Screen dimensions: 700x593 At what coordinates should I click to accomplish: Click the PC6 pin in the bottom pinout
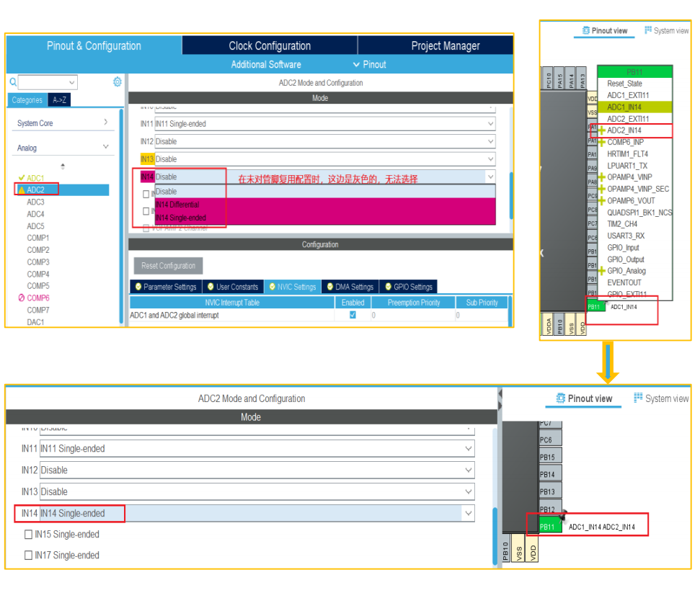550,440
